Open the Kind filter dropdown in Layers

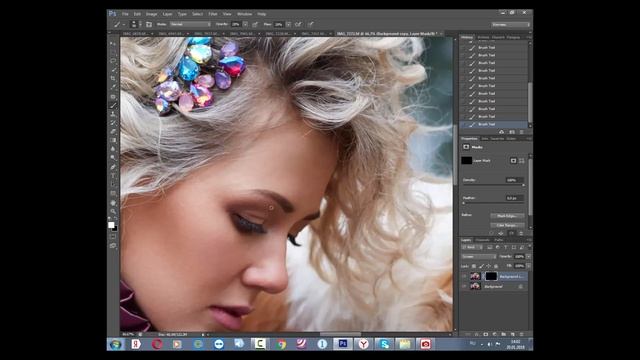[471, 247]
